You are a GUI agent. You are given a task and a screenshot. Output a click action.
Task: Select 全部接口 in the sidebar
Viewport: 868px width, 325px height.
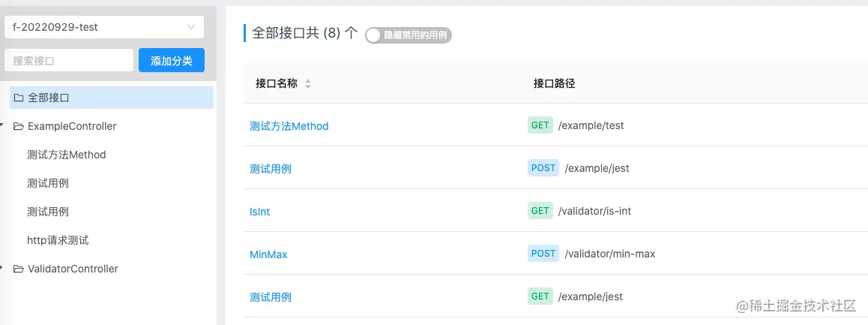coord(49,98)
